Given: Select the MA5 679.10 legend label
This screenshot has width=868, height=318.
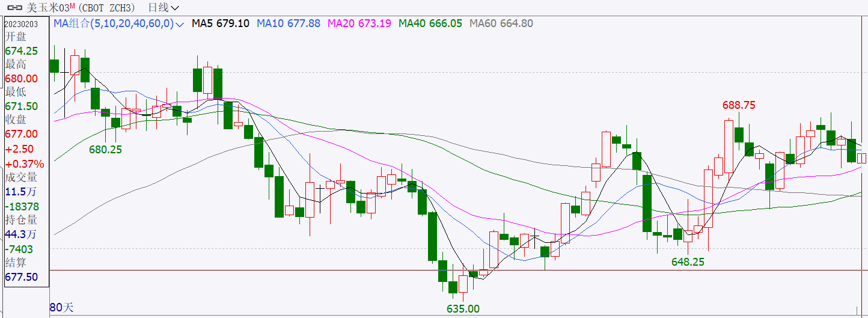Looking at the screenshot, I should click(221, 23).
